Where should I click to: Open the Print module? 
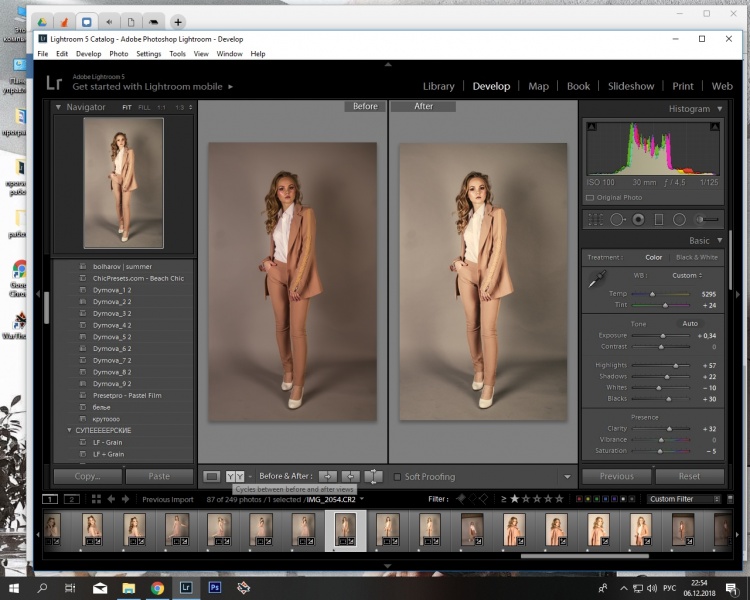point(683,87)
